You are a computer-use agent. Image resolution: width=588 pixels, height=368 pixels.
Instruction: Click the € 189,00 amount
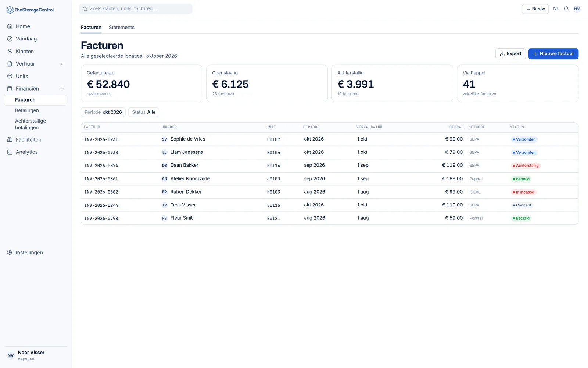pos(452,179)
